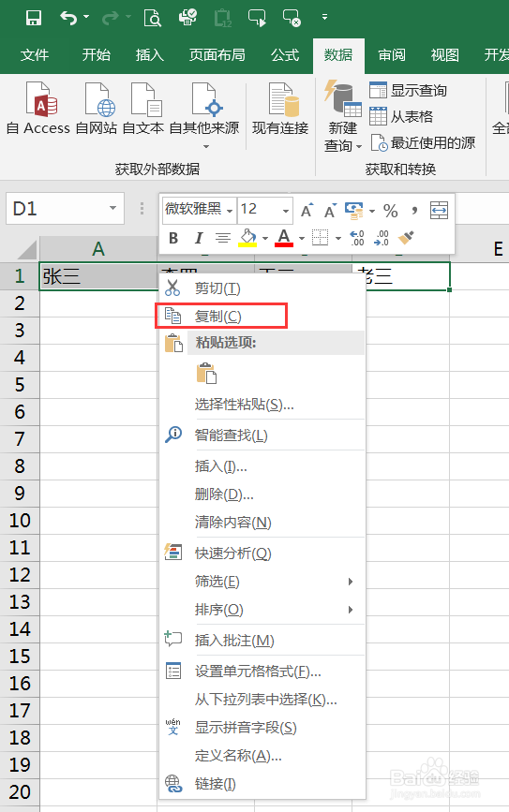Image resolution: width=509 pixels, height=812 pixels.
Task: Switch to the 公式 tab
Action: [x=285, y=55]
